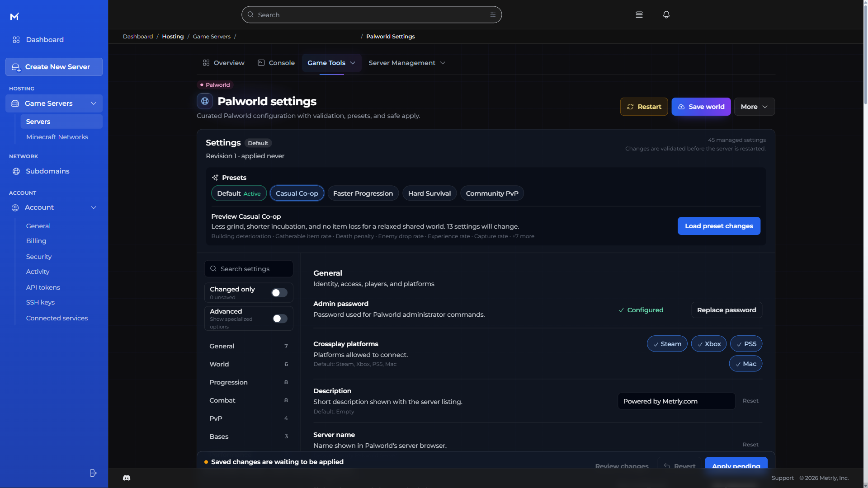Click the Subdomains globe icon
The width and height of the screenshot is (868, 488).
click(16, 171)
